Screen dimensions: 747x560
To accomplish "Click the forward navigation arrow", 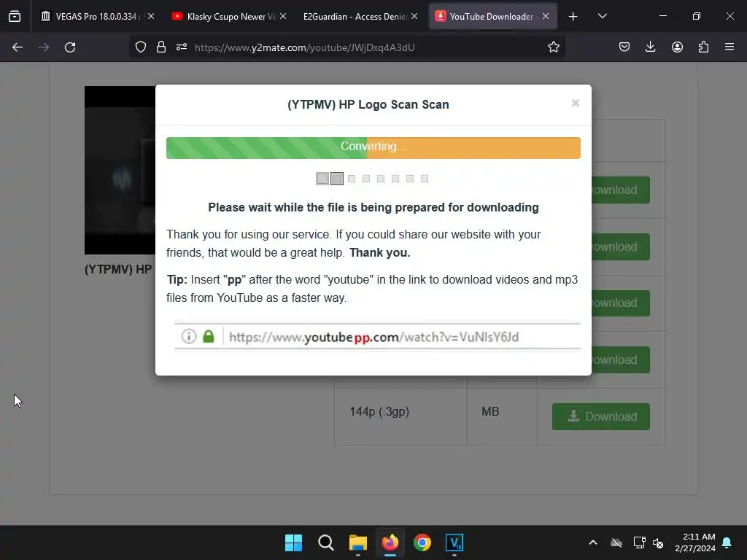I will pyautogui.click(x=44, y=47).
